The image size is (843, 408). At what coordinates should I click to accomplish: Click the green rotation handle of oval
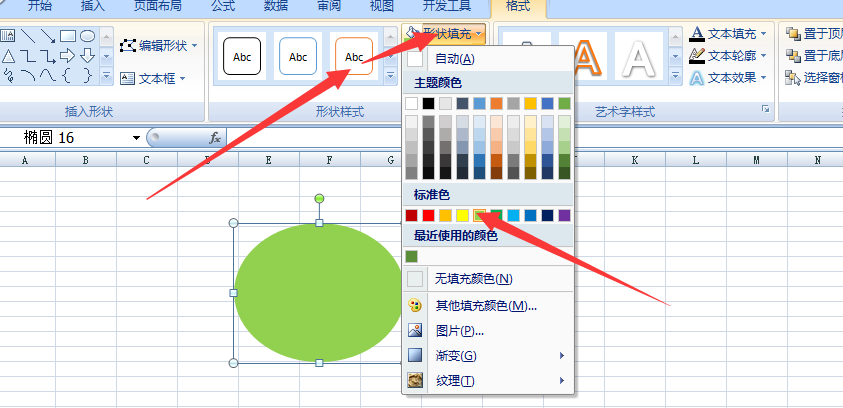pyautogui.click(x=319, y=199)
